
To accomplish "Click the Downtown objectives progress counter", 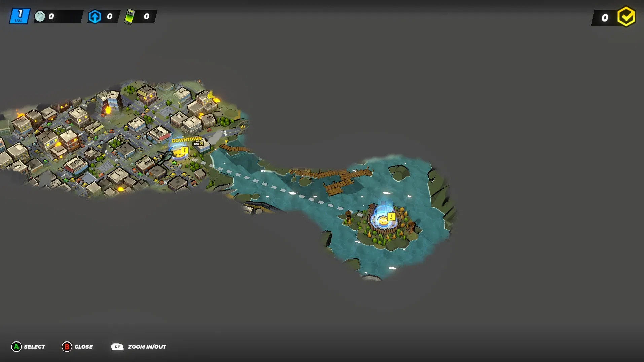I will (x=199, y=144).
